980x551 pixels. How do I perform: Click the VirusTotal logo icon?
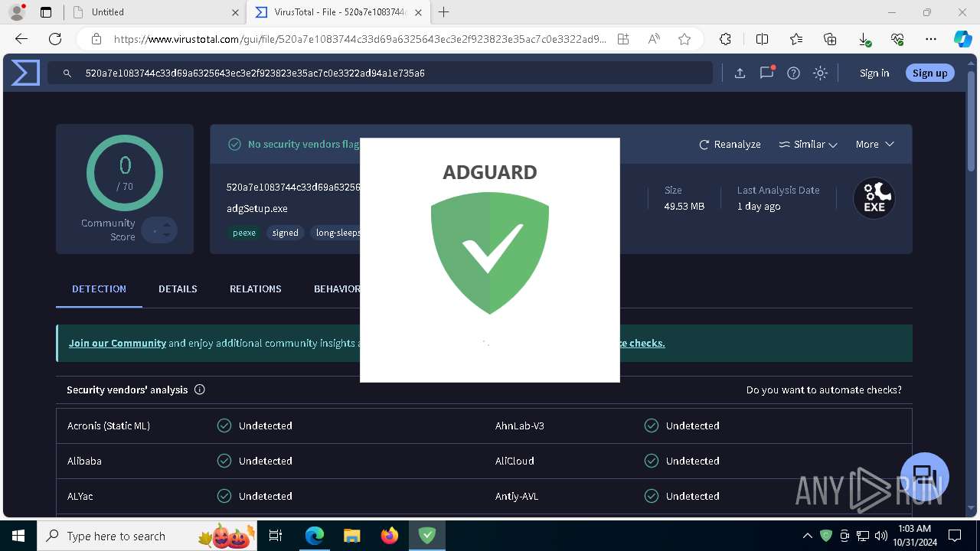coord(25,73)
